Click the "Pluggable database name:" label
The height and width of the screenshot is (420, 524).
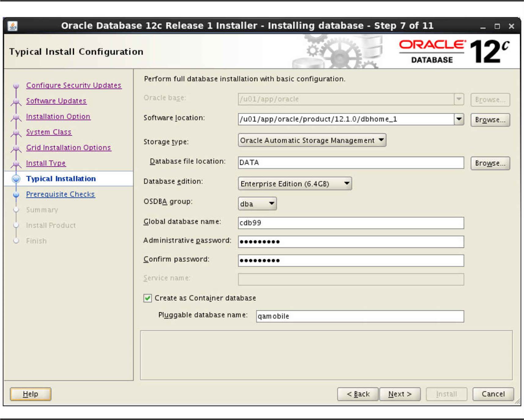coord(203,315)
